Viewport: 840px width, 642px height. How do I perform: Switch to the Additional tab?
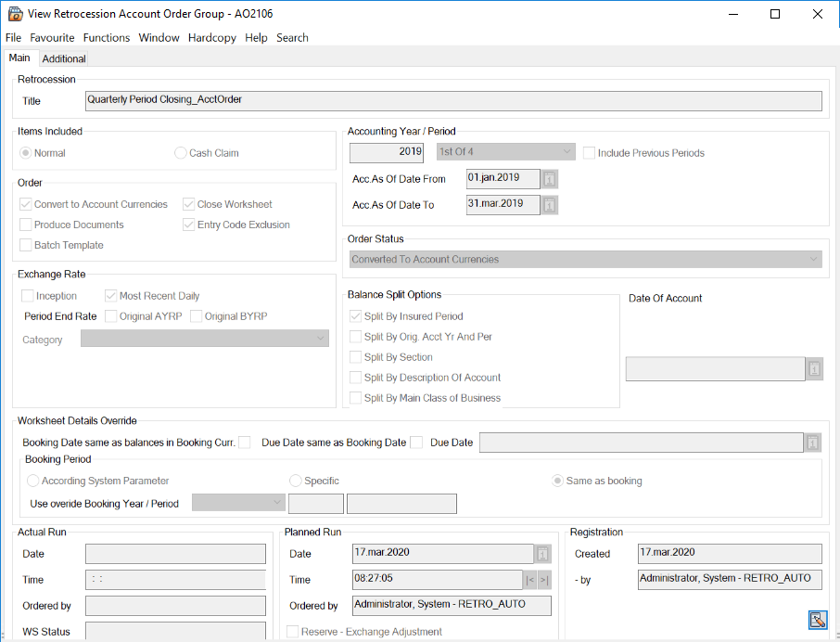pyautogui.click(x=64, y=58)
